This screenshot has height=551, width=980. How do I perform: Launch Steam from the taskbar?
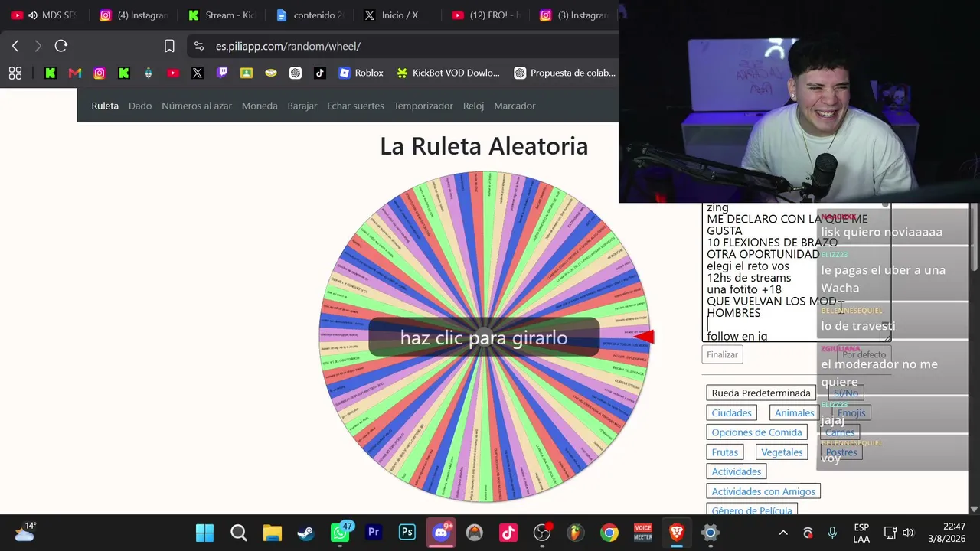click(306, 533)
